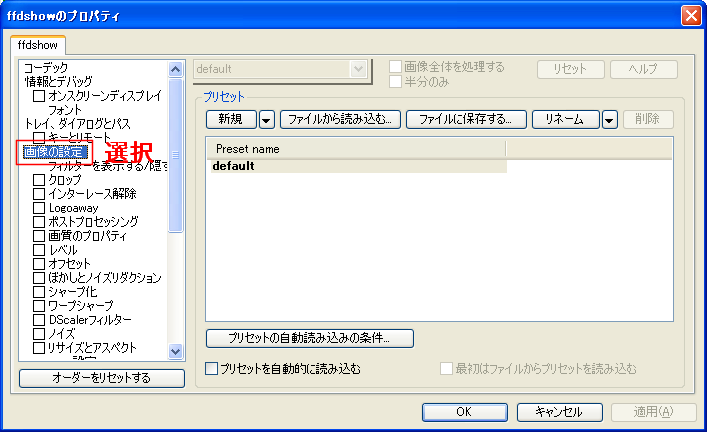Viewport: 707px width, 432px height.
Task: Open the dropdown arrow beside リネーム
Action: click(x=610, y=119)
